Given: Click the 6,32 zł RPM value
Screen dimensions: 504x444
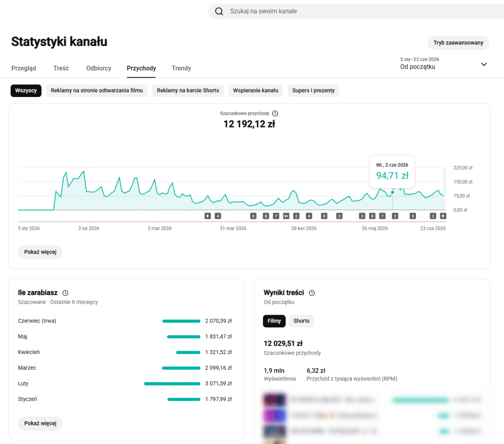Looking at the screenshot, I should (x=316, y=370).
